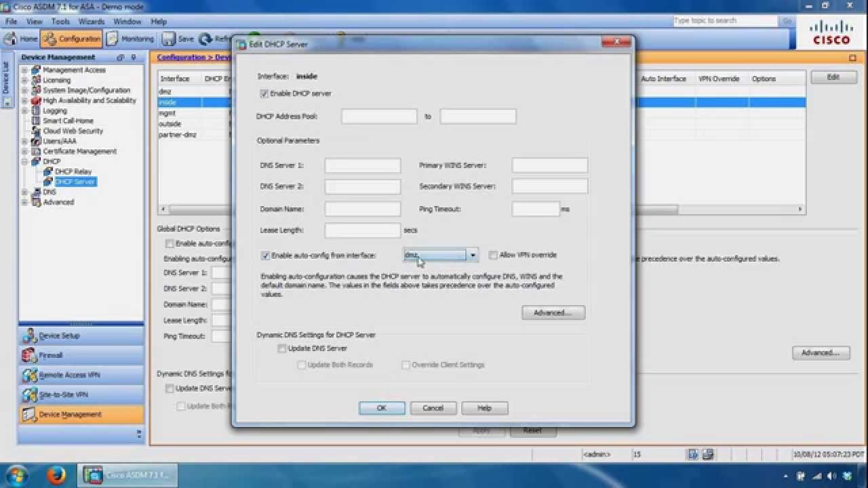Click the System Image/Configuration icon
The image size is (868, 488).
[37, 90]
